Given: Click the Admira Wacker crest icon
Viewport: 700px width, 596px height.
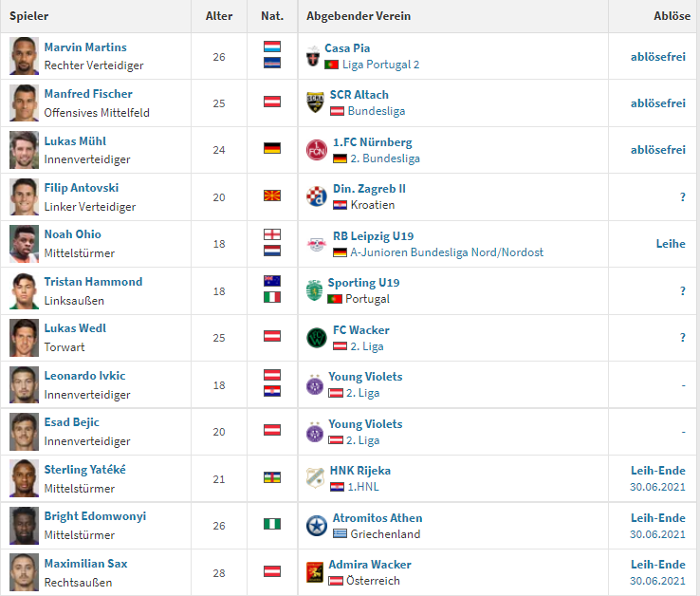Looking at the screenshot, I should coord(315,572).
